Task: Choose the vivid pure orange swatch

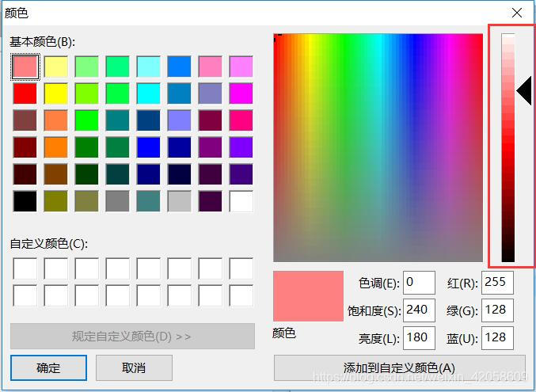Action: (55, 147)
